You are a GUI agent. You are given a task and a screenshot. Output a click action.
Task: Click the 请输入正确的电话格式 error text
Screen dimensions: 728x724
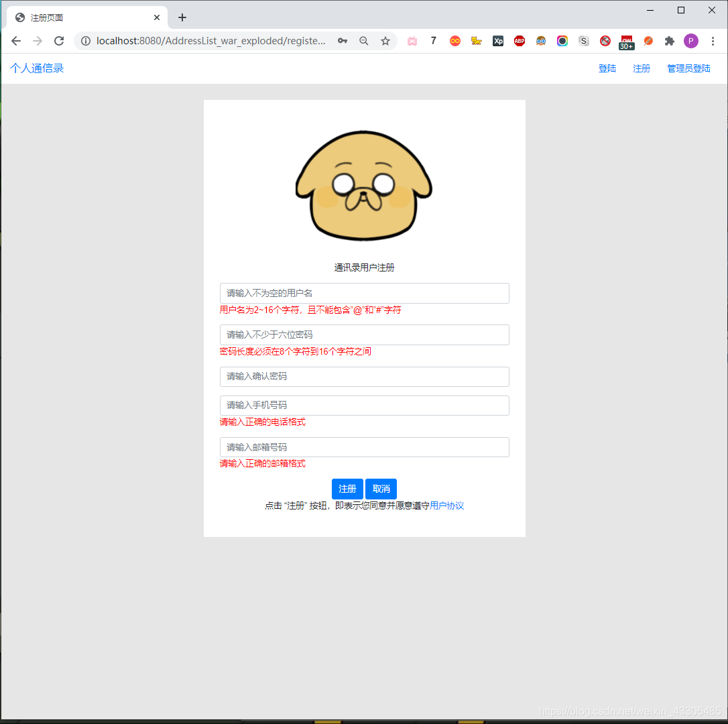[262, 422]
